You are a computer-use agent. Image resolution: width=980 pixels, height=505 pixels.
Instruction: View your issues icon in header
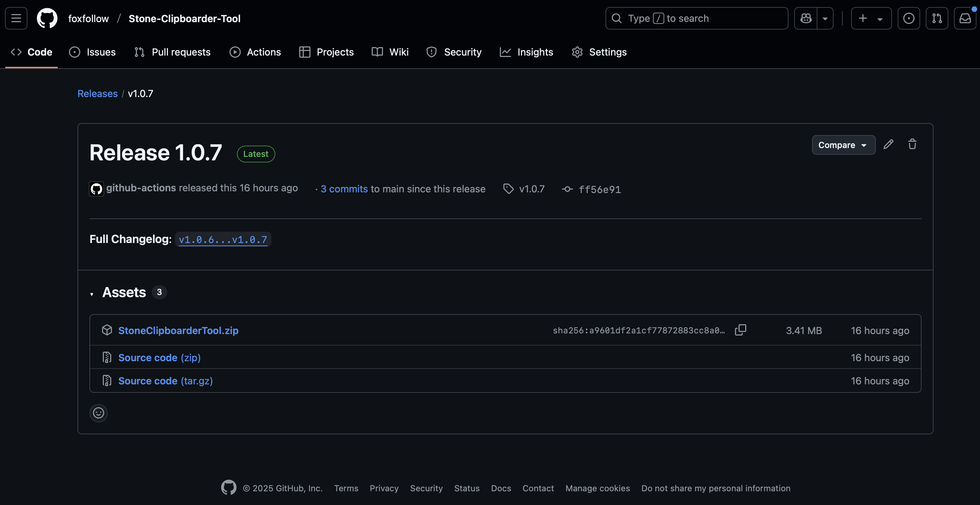pyautogui.click(x=909, y=18)
